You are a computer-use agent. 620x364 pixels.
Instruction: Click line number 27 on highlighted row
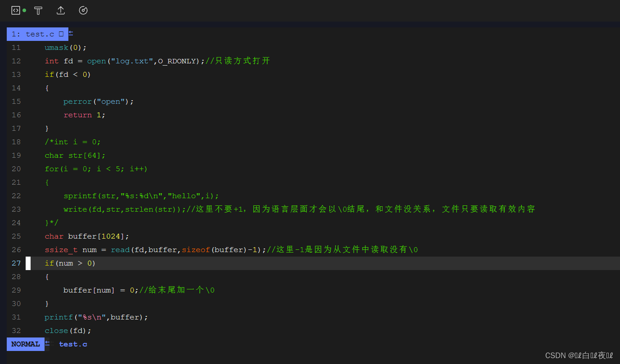coord(16,263)
